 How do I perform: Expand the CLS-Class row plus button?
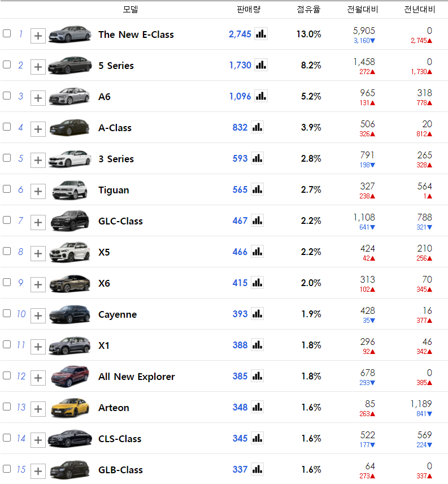coord(38,440)
